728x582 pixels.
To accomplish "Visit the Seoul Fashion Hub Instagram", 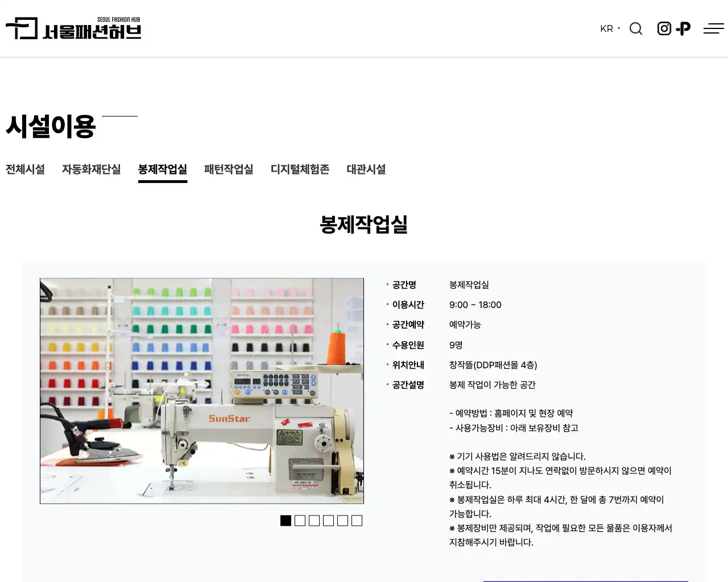I will (664, 28).
